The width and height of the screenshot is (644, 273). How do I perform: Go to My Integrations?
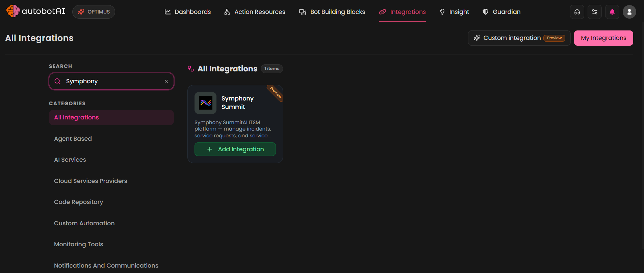(603, 38)
